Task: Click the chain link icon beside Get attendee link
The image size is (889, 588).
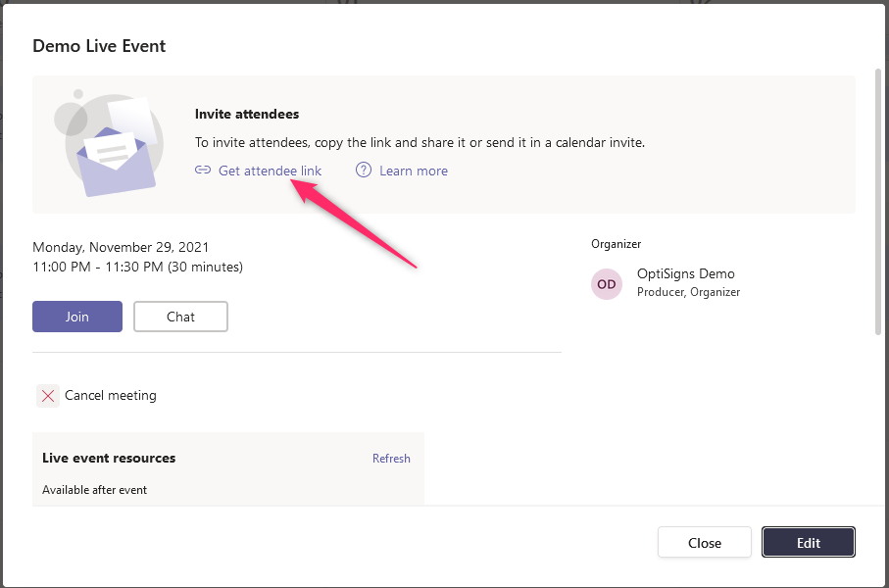Action: click(203, 171)
